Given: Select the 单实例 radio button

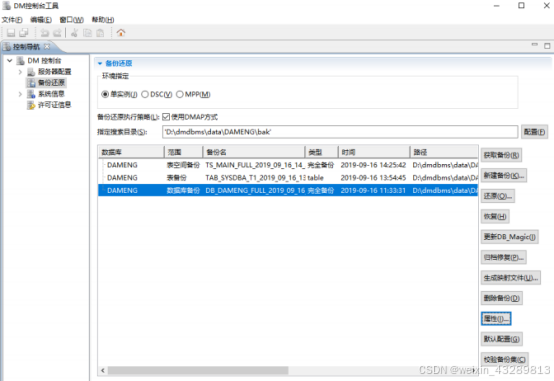Looking at the screenshot, I should (x=105, y=94).
